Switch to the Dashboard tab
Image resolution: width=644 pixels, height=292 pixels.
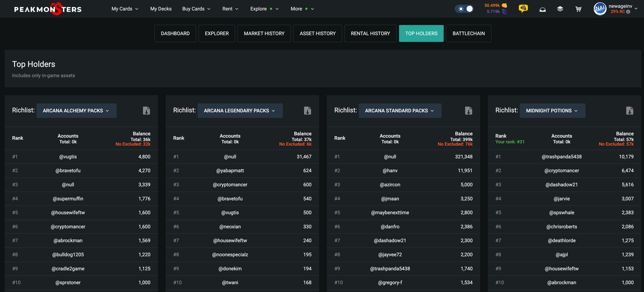175,34
